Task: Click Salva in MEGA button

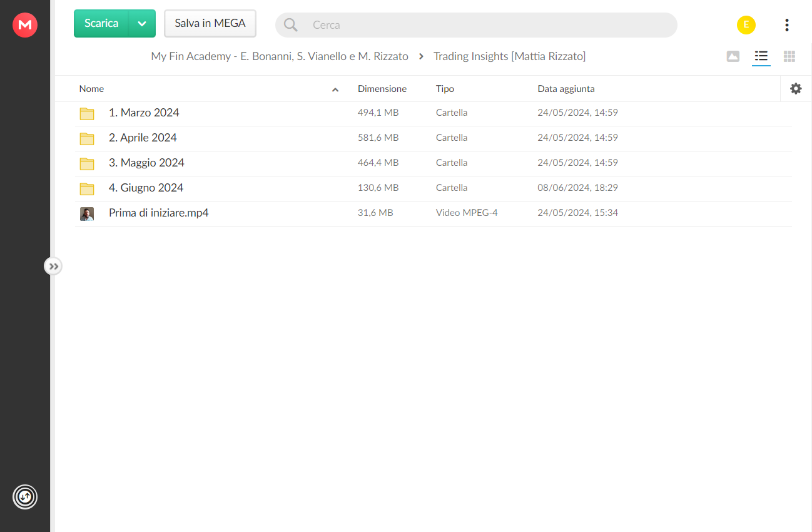Action: (210, 23)
